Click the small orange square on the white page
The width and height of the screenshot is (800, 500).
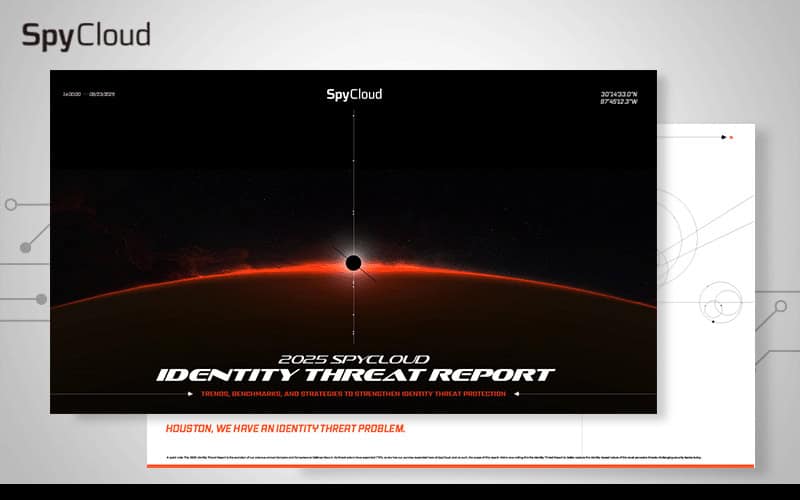point(731,137)
